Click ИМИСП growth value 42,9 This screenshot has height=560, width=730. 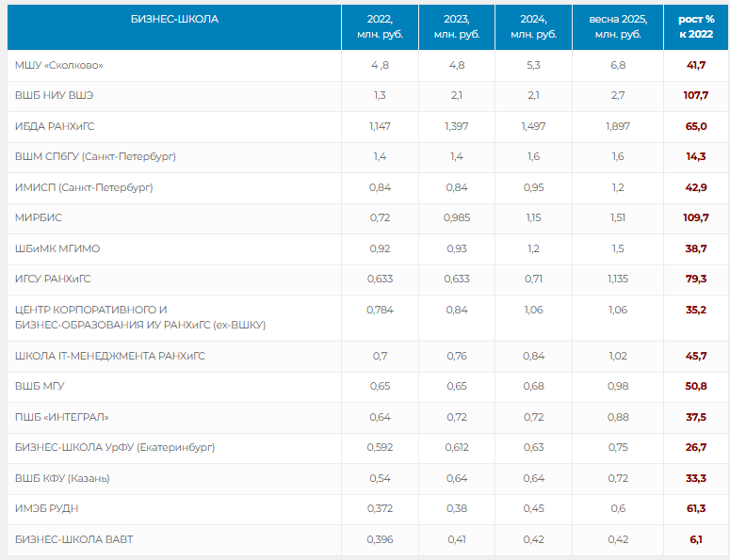click(x=696, y=187)
